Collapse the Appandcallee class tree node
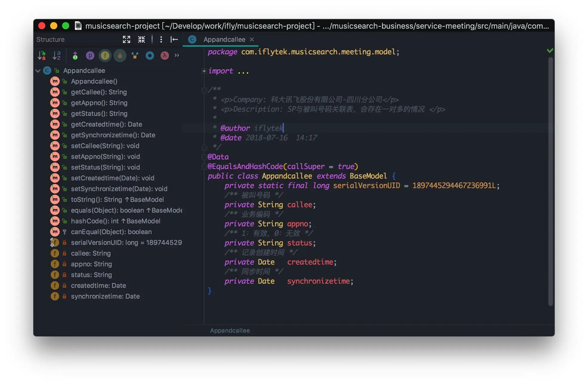This screenshot has width=588, height=384. 38,71
